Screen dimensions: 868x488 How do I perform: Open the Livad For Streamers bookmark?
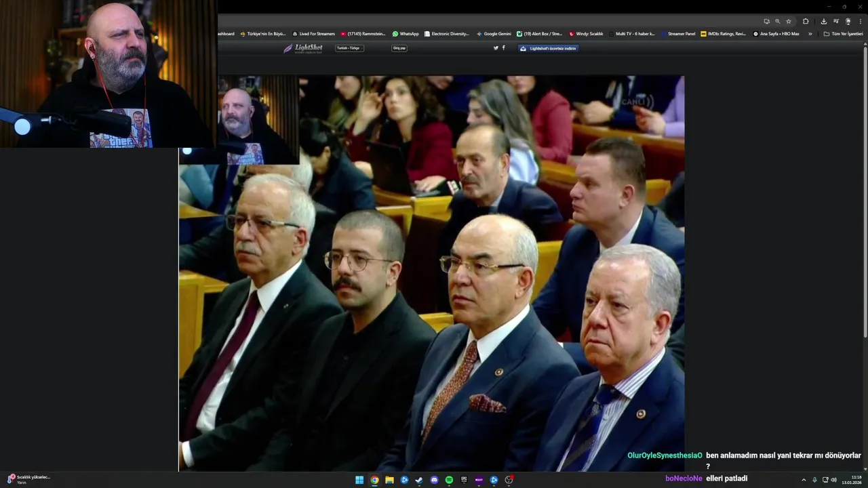(314, 33)
